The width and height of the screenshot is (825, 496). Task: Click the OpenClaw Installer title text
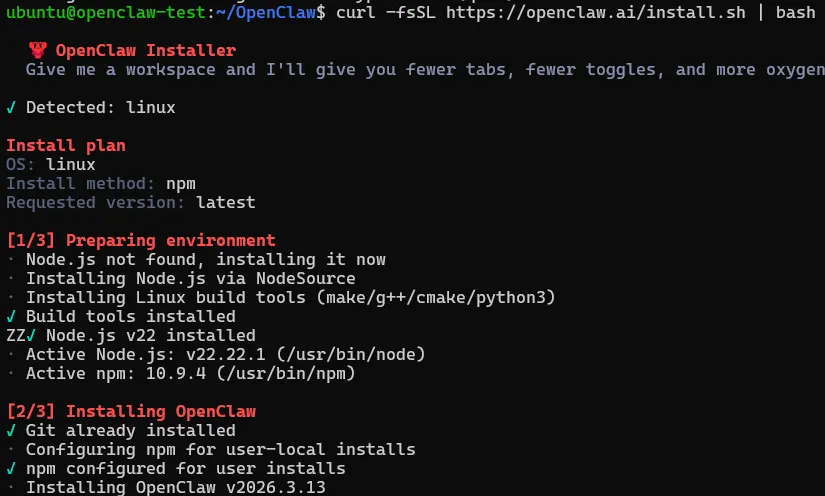coord(146,51)
